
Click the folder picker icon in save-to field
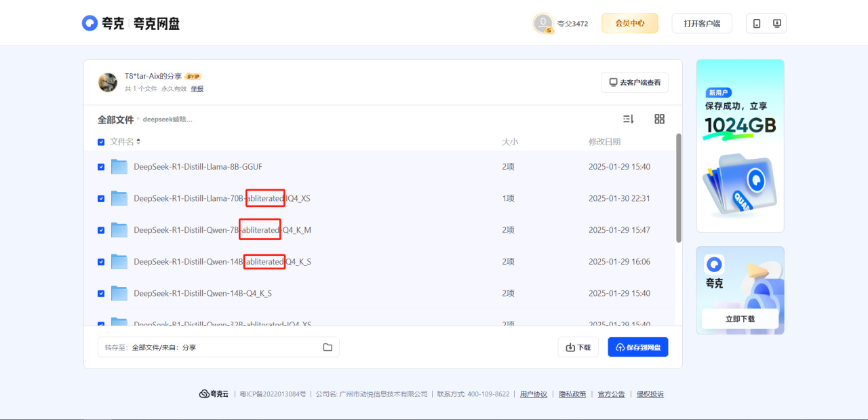coord(328,347)
